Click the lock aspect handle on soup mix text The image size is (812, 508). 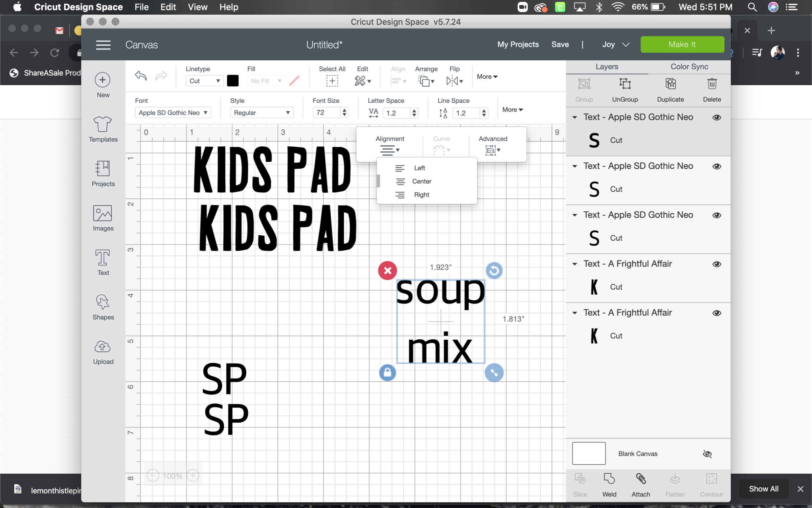coord(387,373)
